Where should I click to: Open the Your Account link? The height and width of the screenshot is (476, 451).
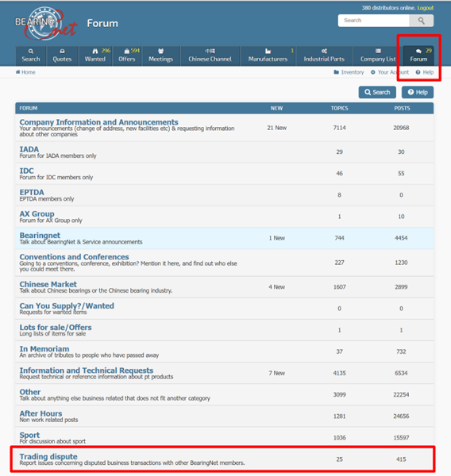click(x=390, y=72)
